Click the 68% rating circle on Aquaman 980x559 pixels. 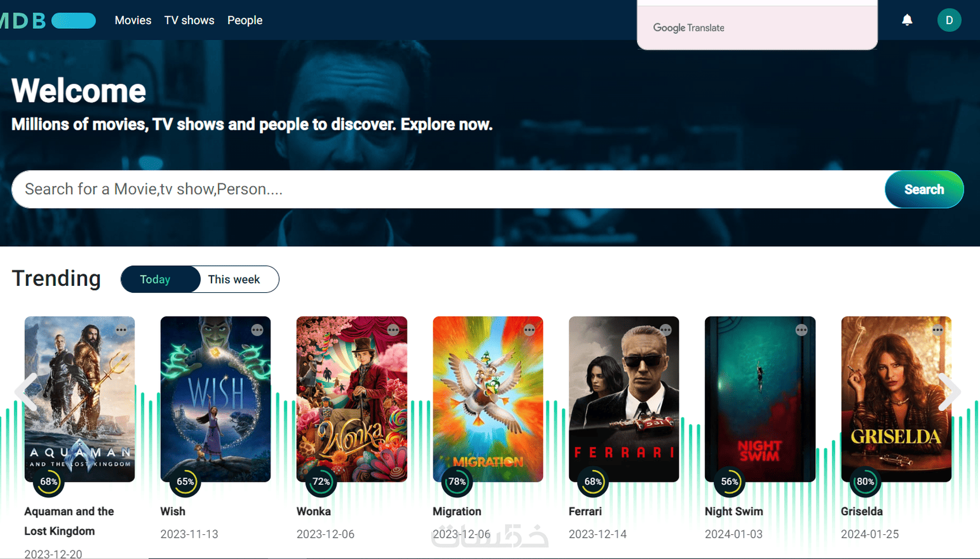tap(49, 482)
